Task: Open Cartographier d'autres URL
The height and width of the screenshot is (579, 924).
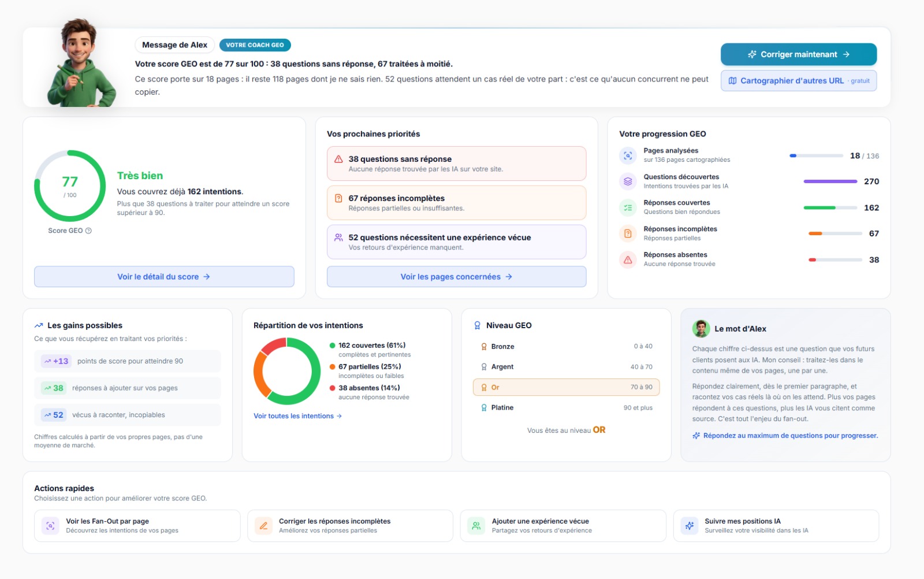Action: [x=798, y=81]
